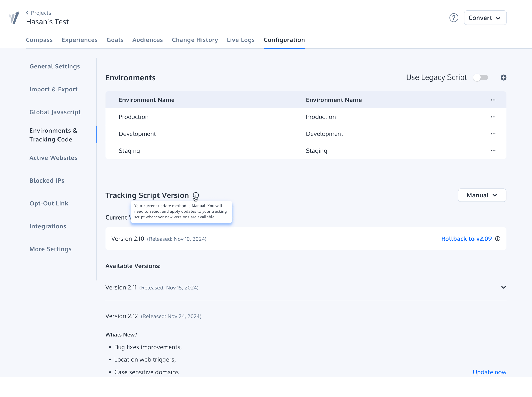The image size is (532, 397).
Task: Open Global Javascript settings
Action: pos(55,112)
